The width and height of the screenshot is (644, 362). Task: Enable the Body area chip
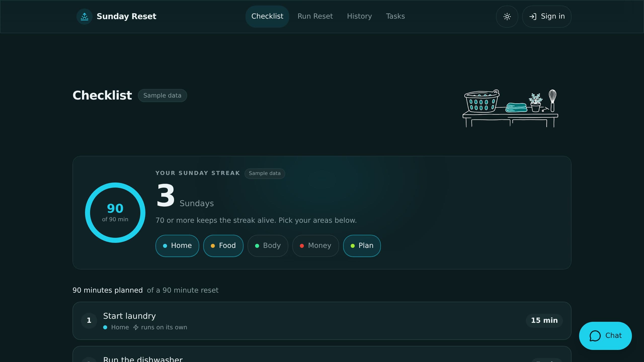268,246
